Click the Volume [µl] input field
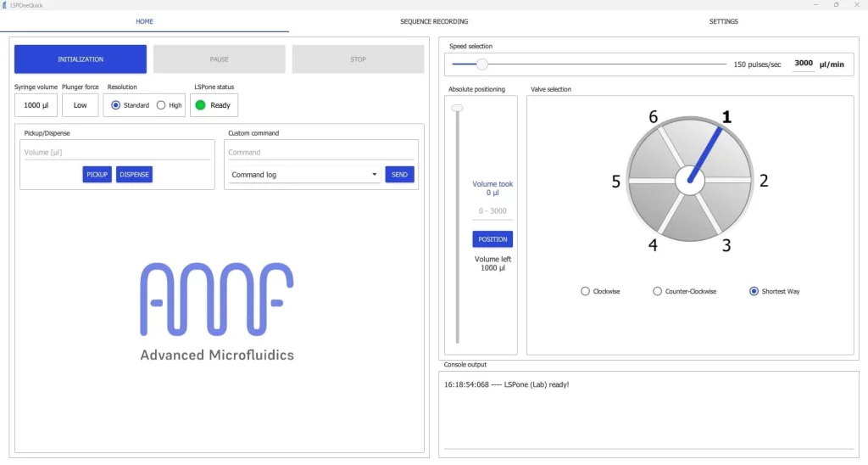The width and height of the screenshot is (868, 465). pyautogui.click(x=116, y=153)
